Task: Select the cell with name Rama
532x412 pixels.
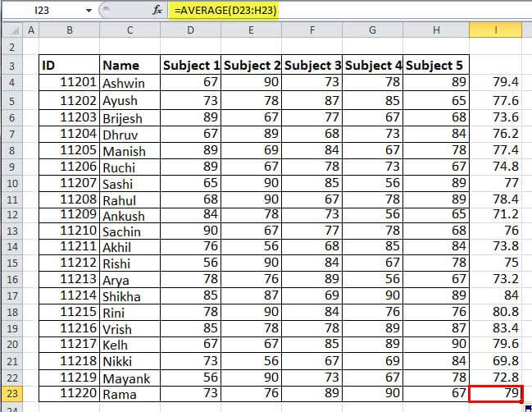Action: [130, 394]
